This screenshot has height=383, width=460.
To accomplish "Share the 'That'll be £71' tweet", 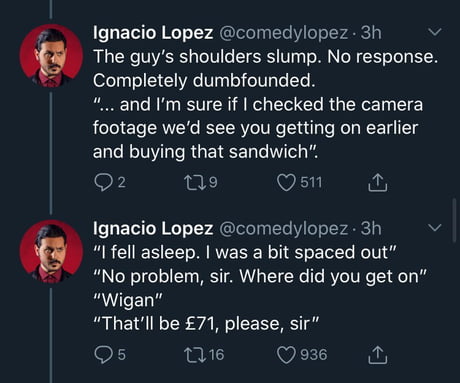I will click(378, 354).
